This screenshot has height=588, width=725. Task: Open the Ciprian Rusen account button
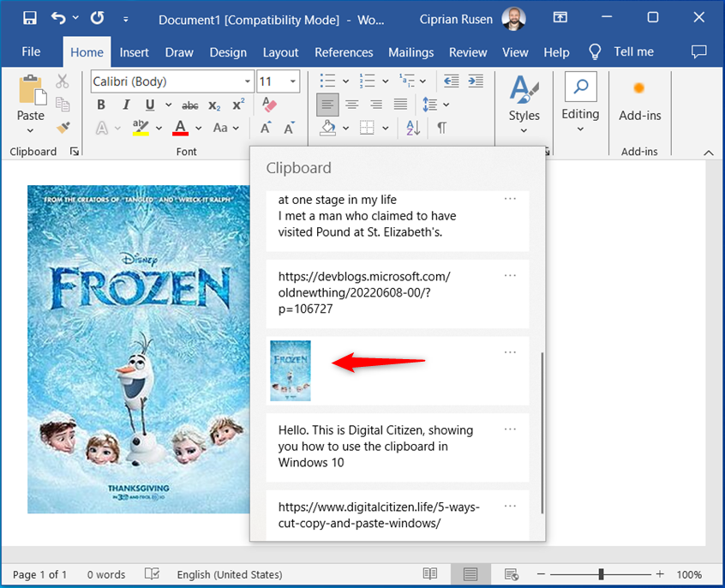click(x=471, y=19)
